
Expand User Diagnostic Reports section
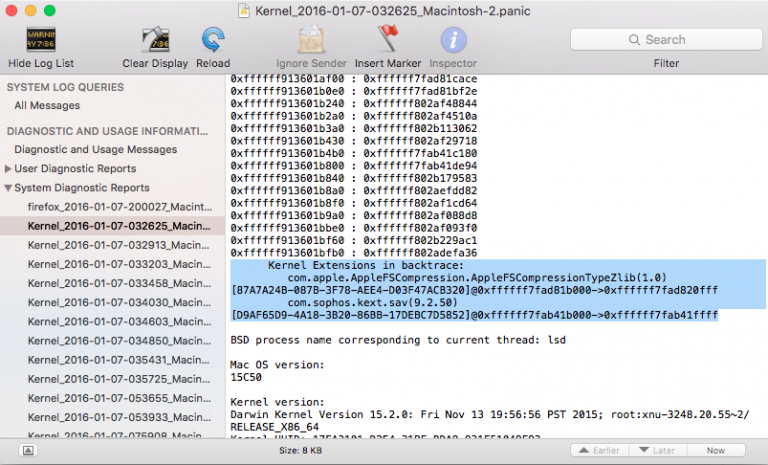pos(8,169)
